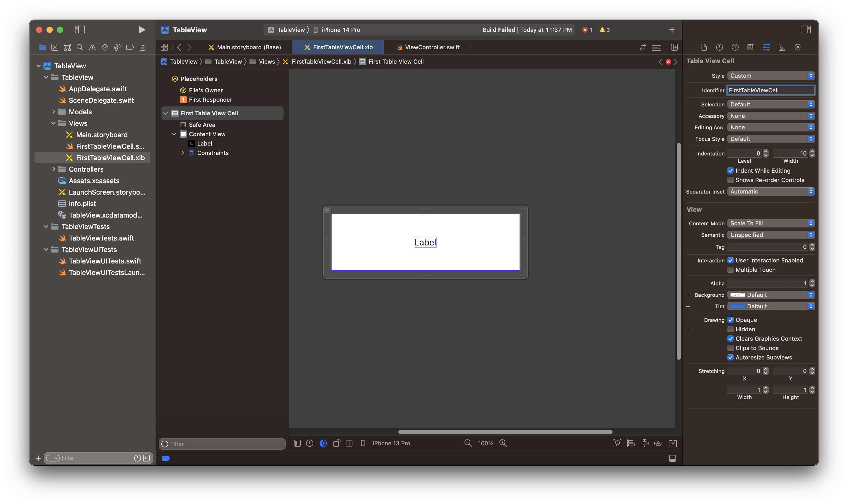Hide the document outline panel icon

pyautogui.click(x=297, y=443)
